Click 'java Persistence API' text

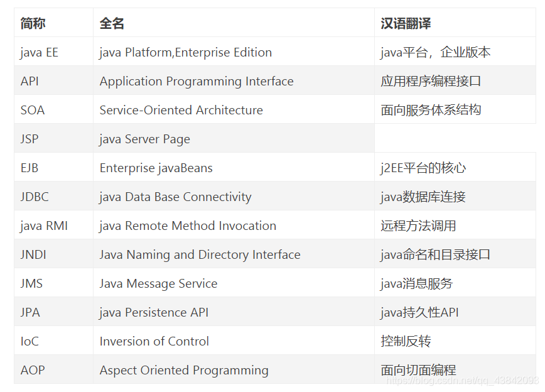[154, 312]
